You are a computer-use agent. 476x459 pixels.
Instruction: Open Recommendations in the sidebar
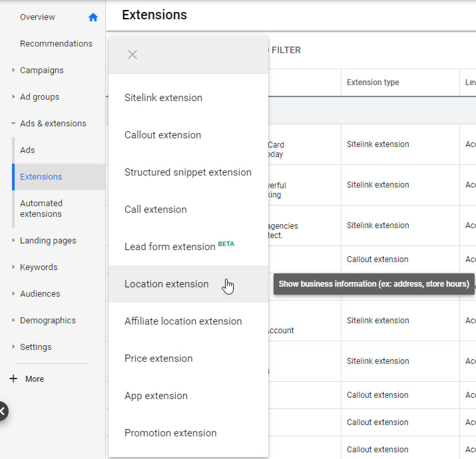pos(56,44)
